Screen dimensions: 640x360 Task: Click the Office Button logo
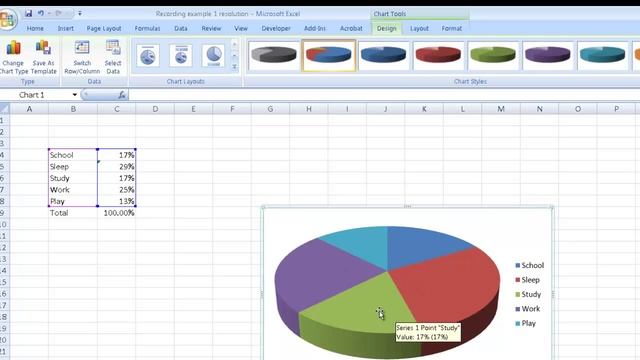point(7,19)
